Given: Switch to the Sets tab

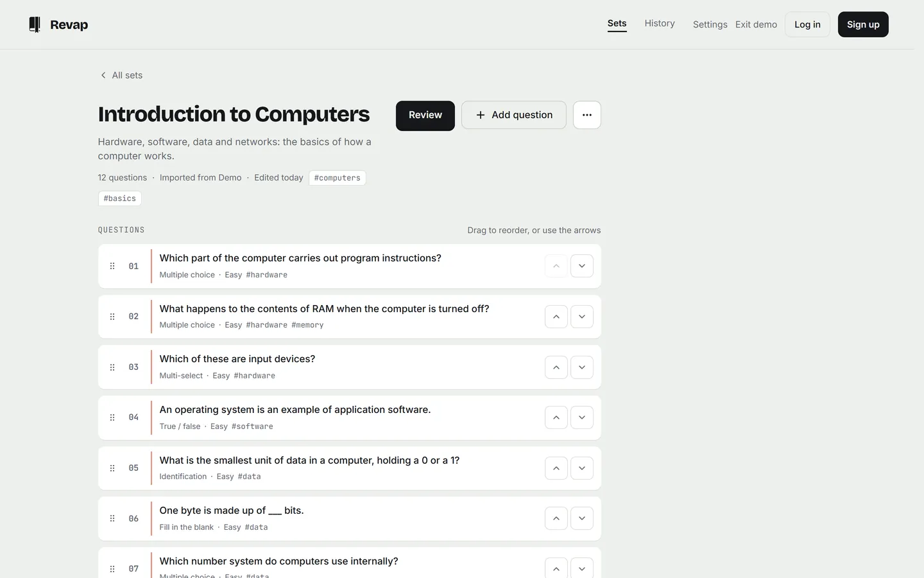Looking at the screenshot, I should [617, 24].
